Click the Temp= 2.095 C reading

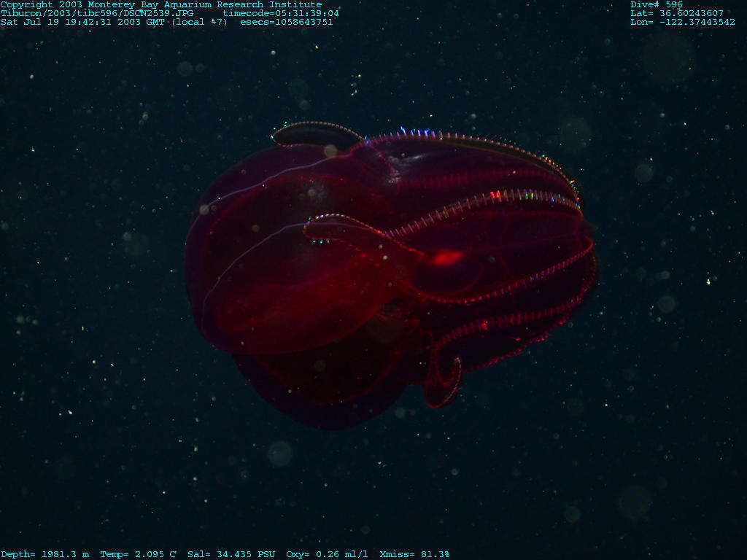pos(138,554)
